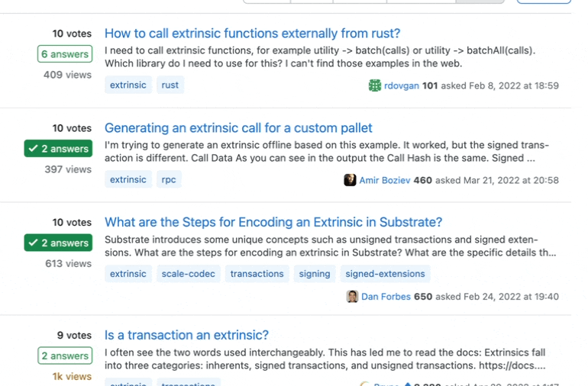Click the "2 answers" badge on transaction question

[x=65, y=355]
